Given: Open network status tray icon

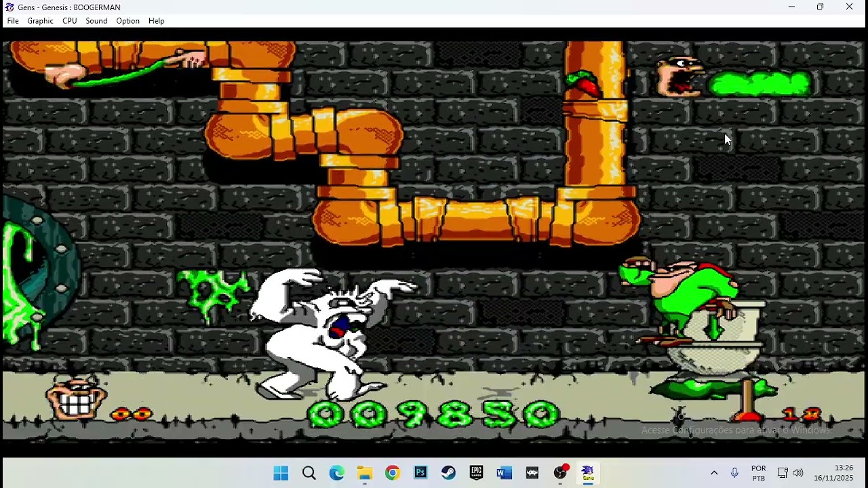Looking at the screenshot, I should [782, 473].
